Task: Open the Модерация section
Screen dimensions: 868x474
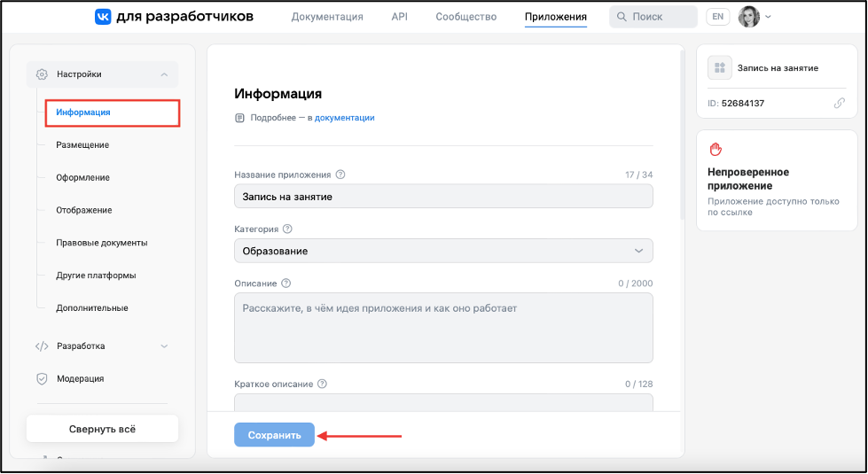Action: [81, 379]
